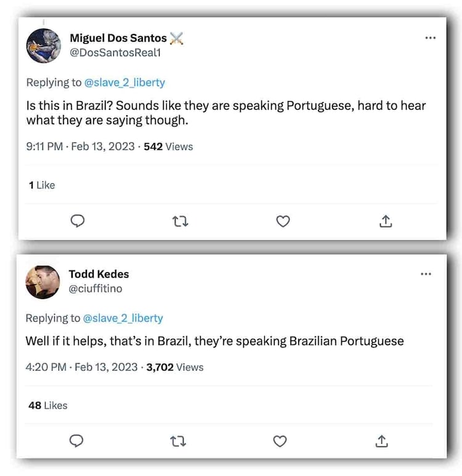This screenshot has height=476, width=462.
Task: Click @slave_2_liberty link in Todd's tweet
Action: click(123, 318)
